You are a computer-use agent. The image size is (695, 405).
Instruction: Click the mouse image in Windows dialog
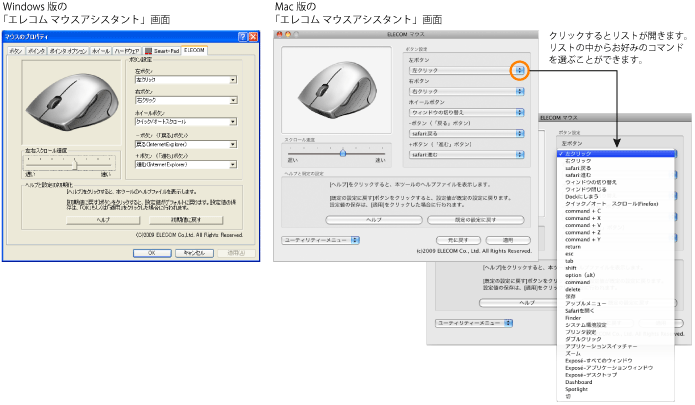tap(72, 102)
